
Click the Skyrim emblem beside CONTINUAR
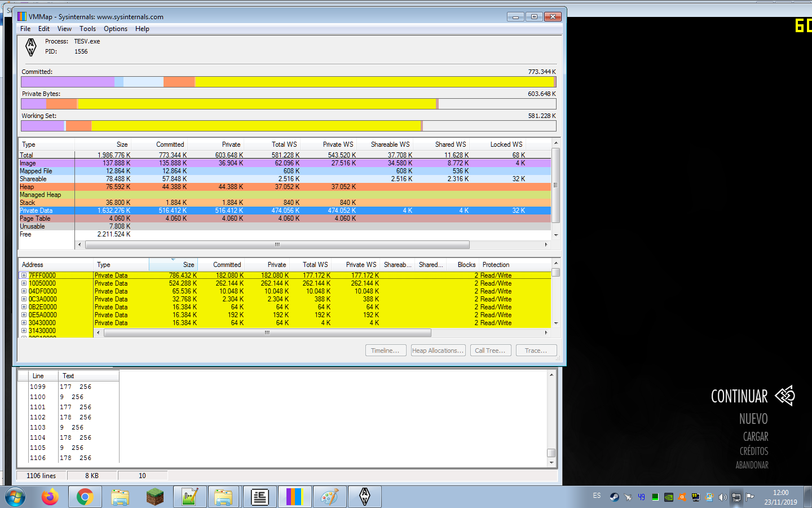click(x=785, y=396)
